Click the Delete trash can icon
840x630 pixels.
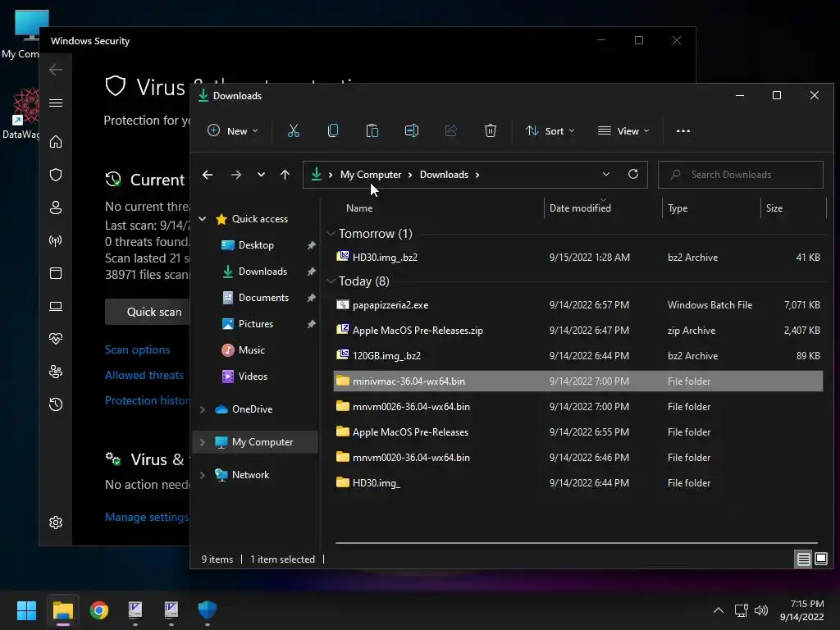coord(491,130)
